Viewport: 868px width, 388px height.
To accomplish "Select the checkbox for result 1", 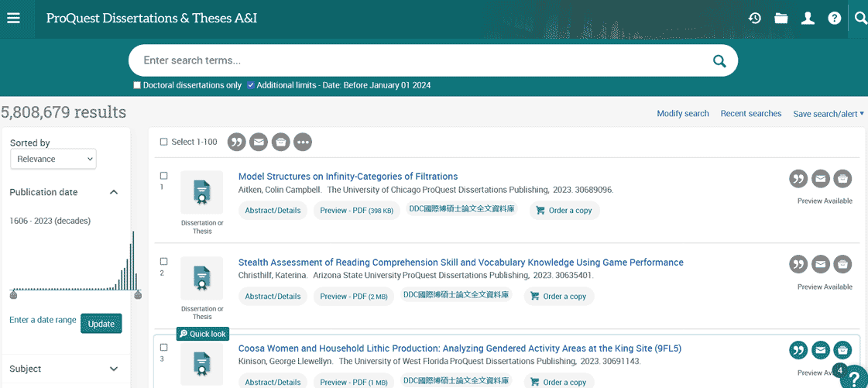I will pos(164,176).
